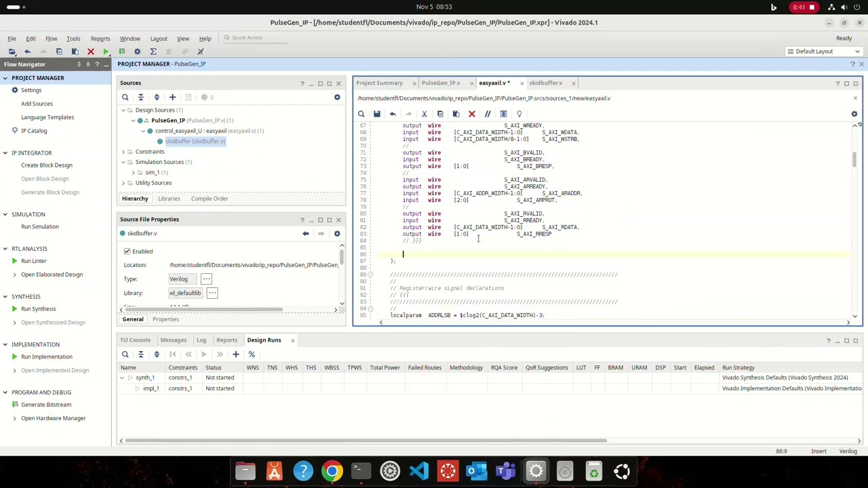The height and width of the screenshot is (488, 868).
Task: Expand all in the Sources panel
Action: click(157, 98)
